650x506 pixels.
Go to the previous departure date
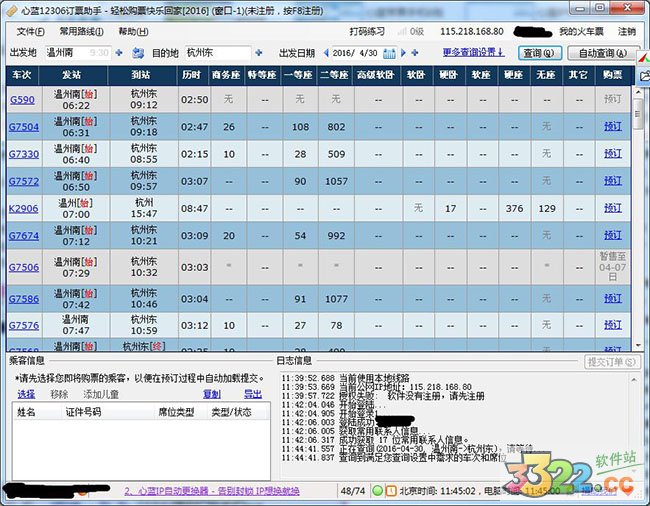click(x=326, y=53)
